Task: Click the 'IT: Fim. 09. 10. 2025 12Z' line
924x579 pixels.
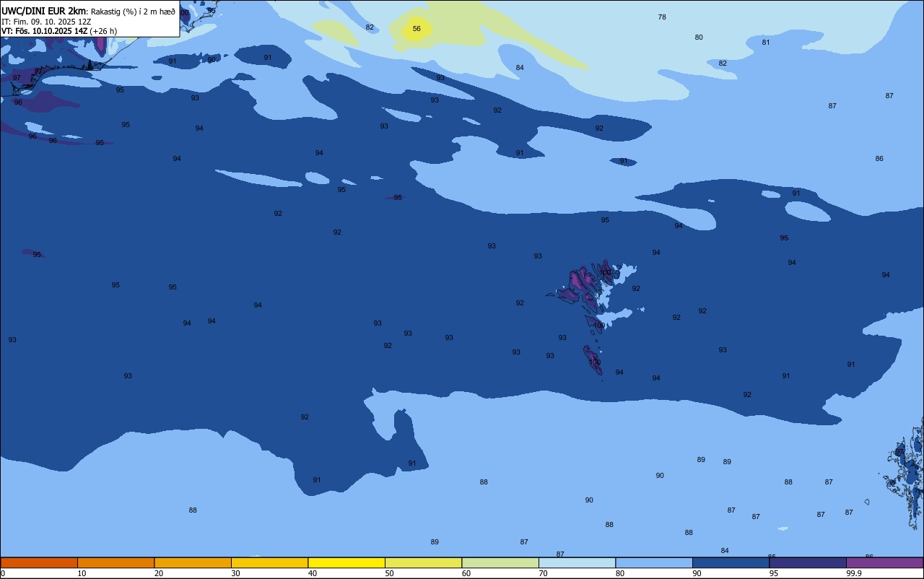Action: tap(46, 22)
